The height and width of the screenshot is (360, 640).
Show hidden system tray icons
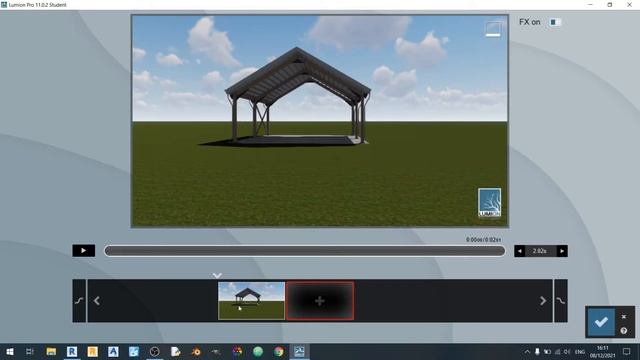pyautogui.click(x=527, y=351)
